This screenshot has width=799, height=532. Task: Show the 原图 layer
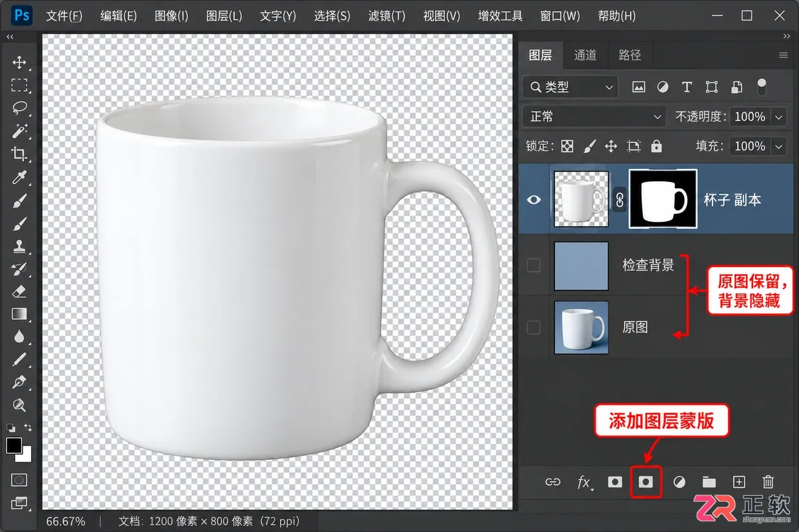pyautogui.click(x=534, y=328)
